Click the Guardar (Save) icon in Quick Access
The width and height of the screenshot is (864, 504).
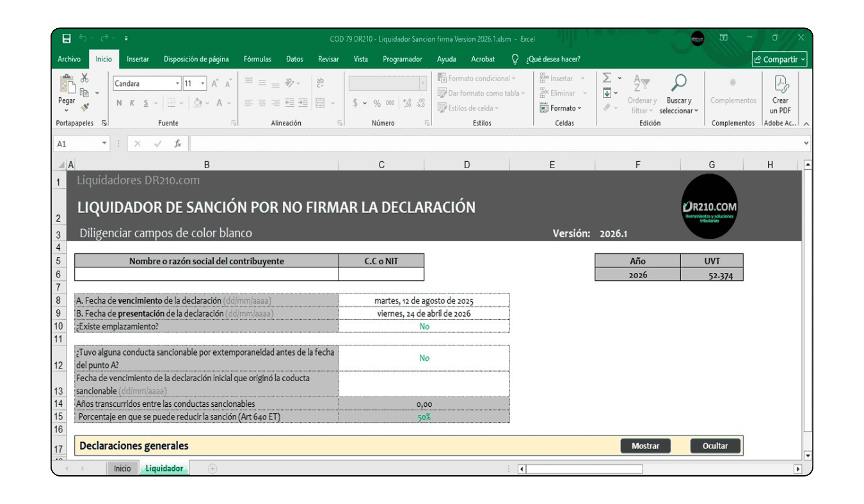point(66,38)
